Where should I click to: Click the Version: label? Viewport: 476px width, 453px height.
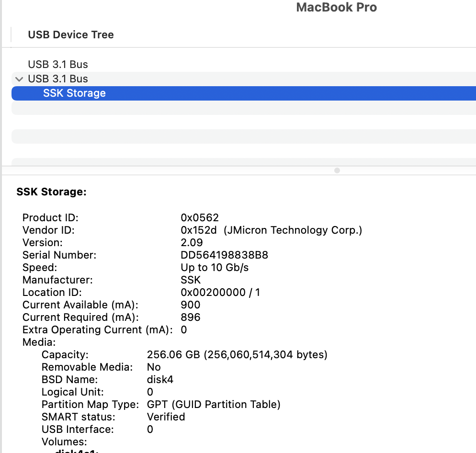tap(43, 243)
